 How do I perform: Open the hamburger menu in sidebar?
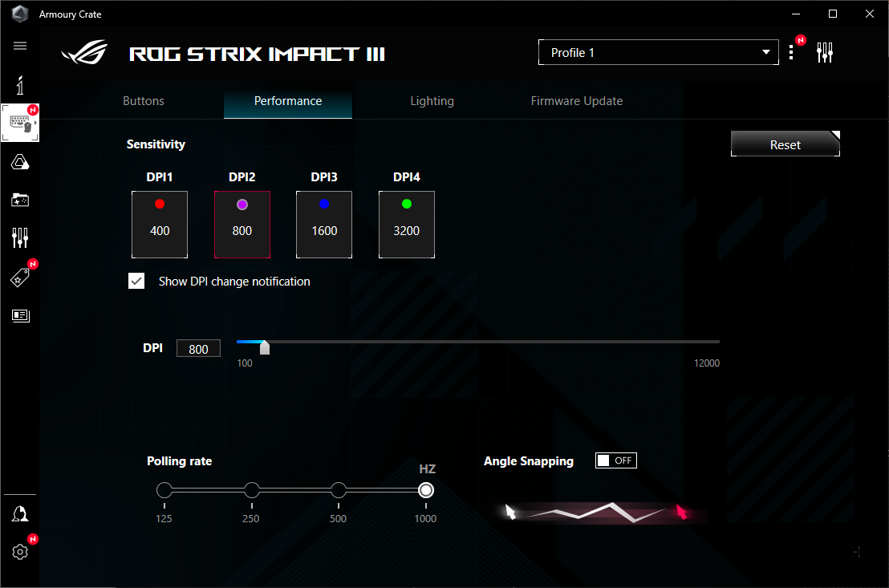click(20, 46)
